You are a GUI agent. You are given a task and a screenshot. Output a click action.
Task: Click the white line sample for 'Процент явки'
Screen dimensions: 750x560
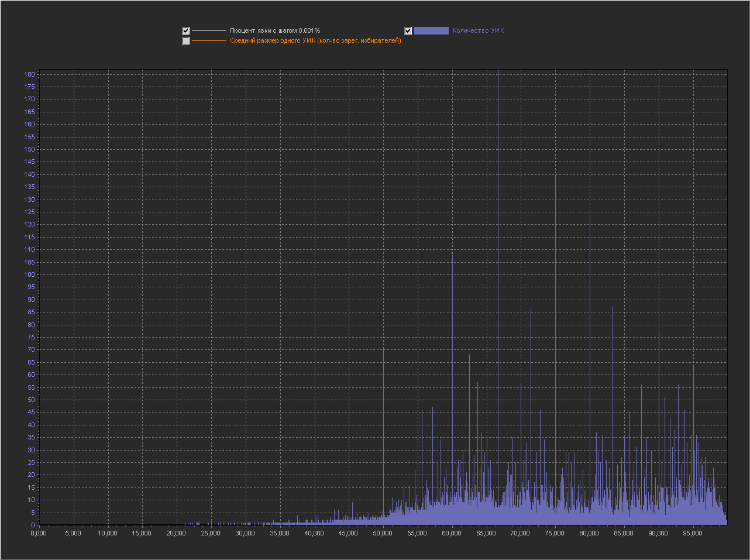tap(209, 30)
